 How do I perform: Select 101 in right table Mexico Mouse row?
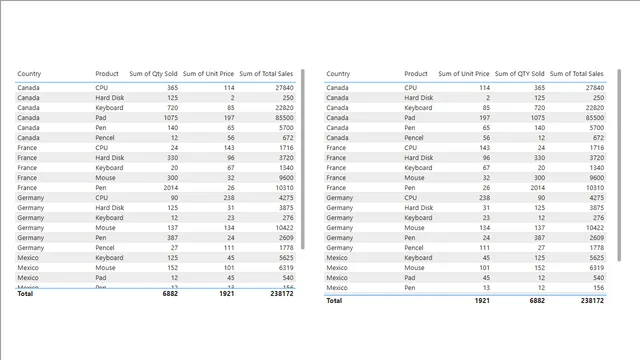pos(484,268)
